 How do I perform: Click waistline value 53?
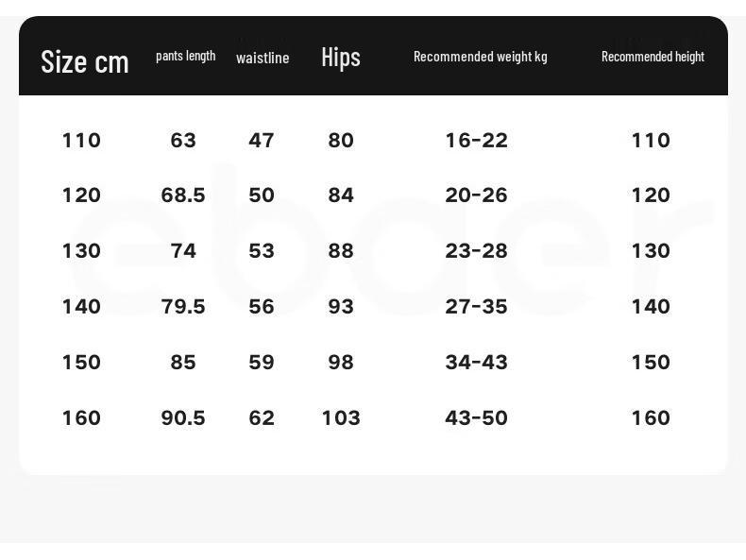[262, 251]
